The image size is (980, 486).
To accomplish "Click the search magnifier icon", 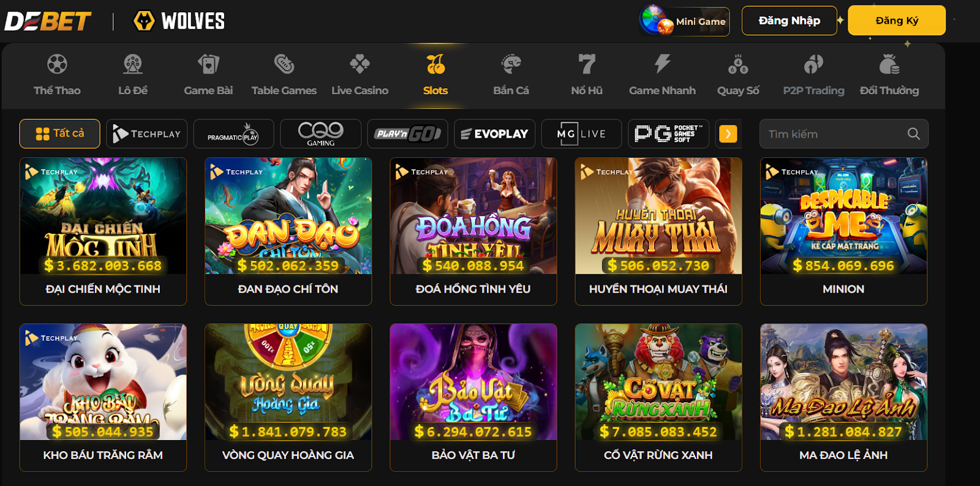I will [x=913, y=134].
